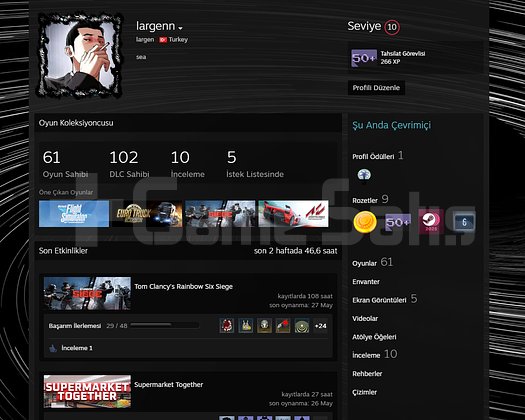Image resolution: width=525 pixels, height=420 pixels.
Task: Click 'kayıtlarda 108 saat' text
Action: tap(305, 296)
